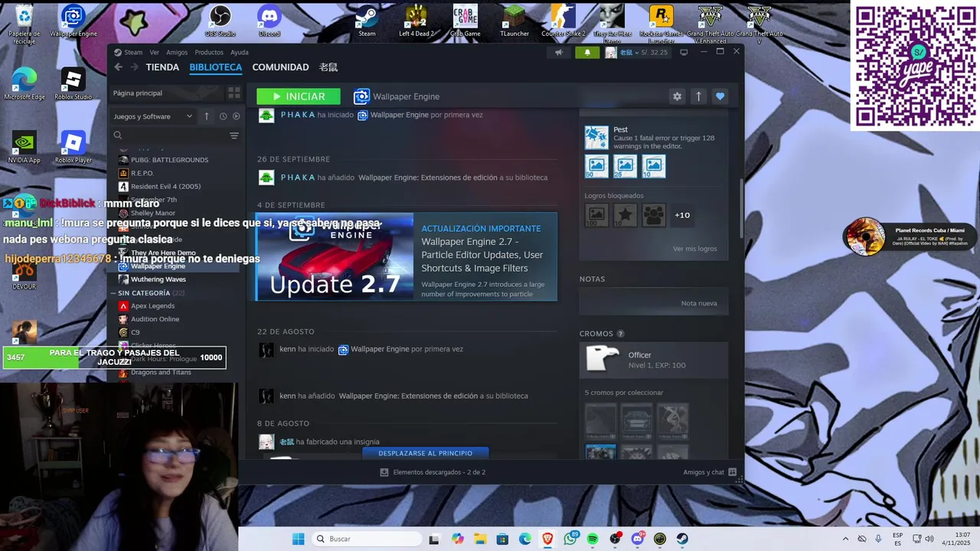Screen dimensions: 980x551
Task: Click the recent clock filter icon
Action: tap(223, 116)
